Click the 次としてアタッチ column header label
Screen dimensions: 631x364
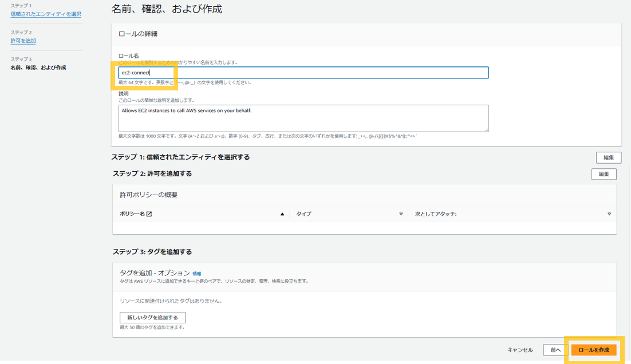(436, 214)
